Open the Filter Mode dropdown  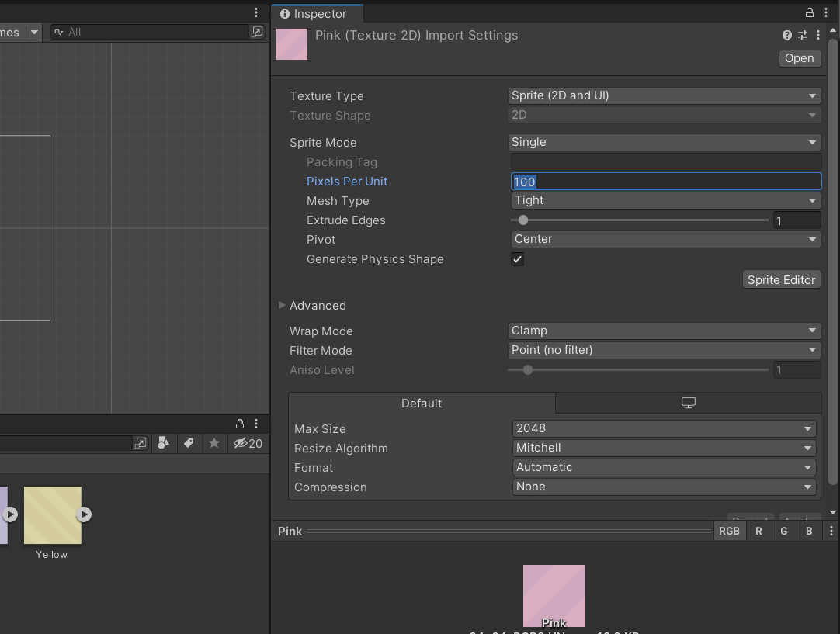pos(664,350)
